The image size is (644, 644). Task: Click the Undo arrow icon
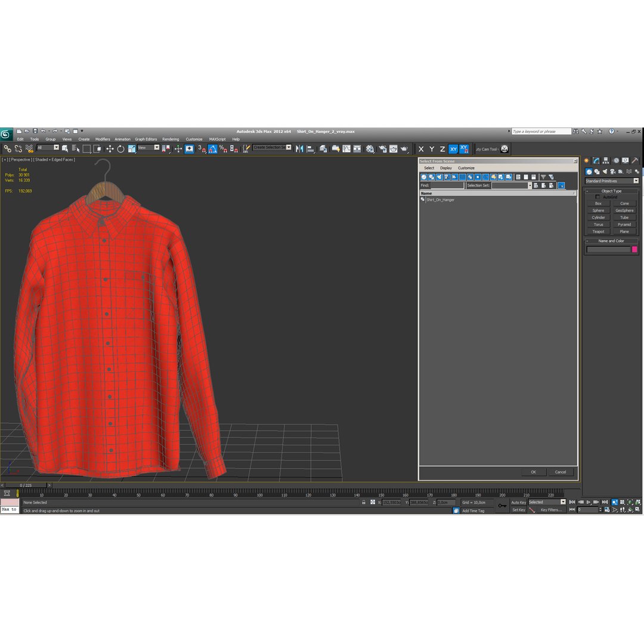[x=43, y=131]
